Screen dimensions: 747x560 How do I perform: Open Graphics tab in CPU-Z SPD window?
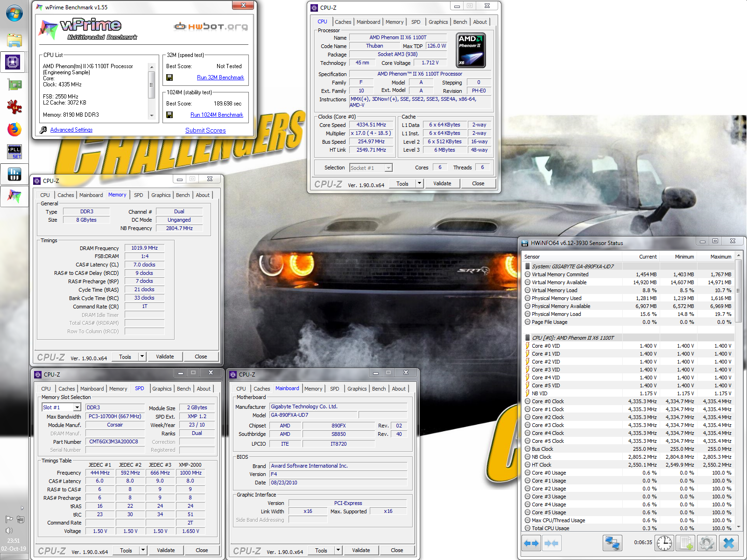162,389
